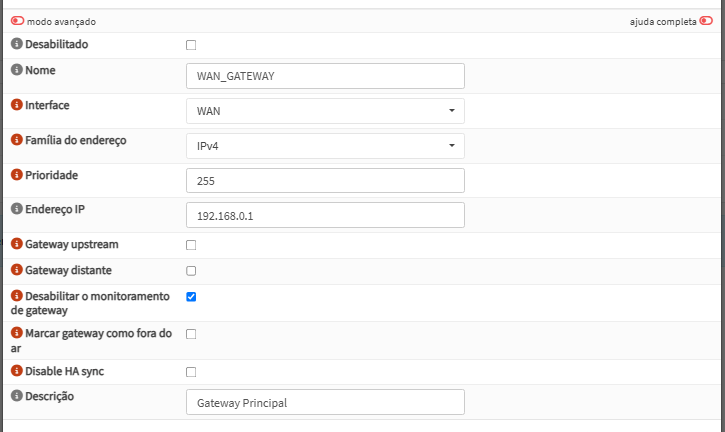Click the info icon beside Descrição
Screen dimensions: 725x432
coord(17,395)
